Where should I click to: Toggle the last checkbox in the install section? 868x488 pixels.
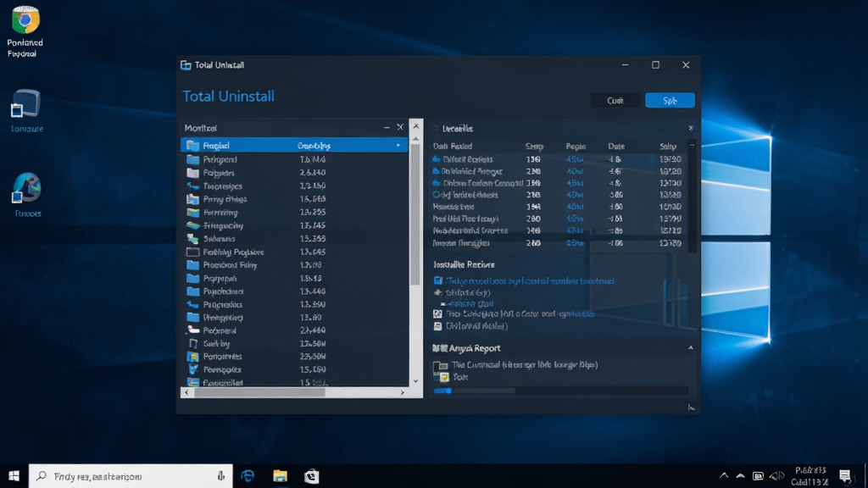click(438, 326)
